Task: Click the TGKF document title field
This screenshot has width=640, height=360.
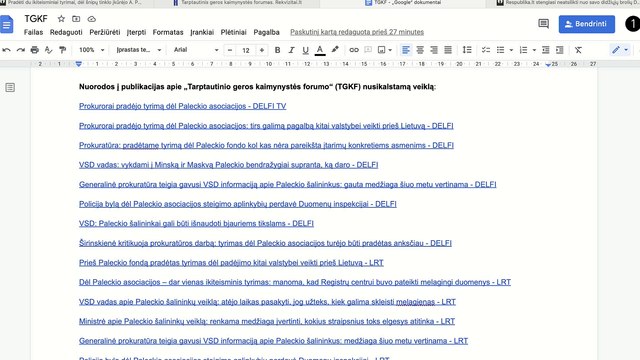Action: tap(36, 19)
